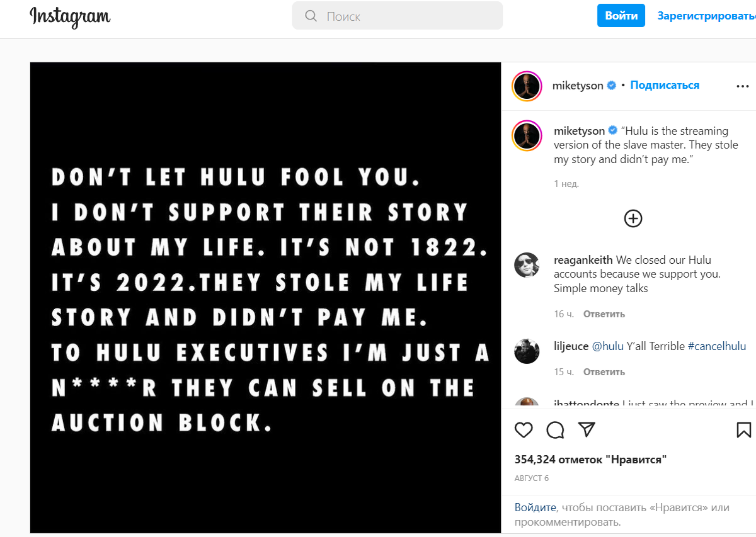Open comments via the speech bubble icon
The height and width of the screenshot is (537, 756).
[x=555, y=430]
